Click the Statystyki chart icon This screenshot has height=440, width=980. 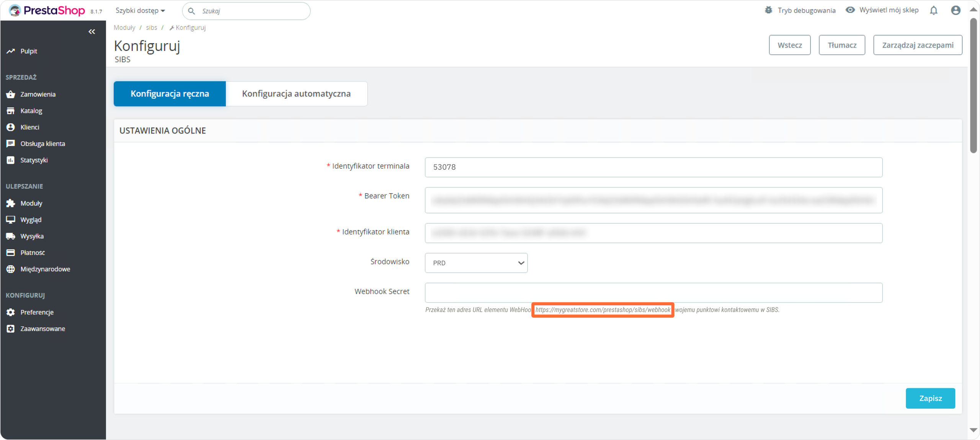point(11,160)
